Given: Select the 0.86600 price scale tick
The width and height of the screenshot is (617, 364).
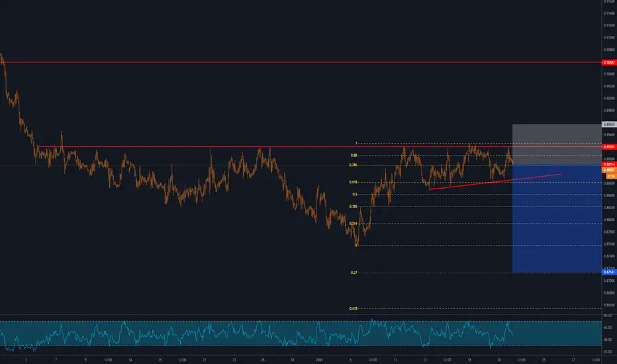Looking at the screenshot, I should 609,305.
